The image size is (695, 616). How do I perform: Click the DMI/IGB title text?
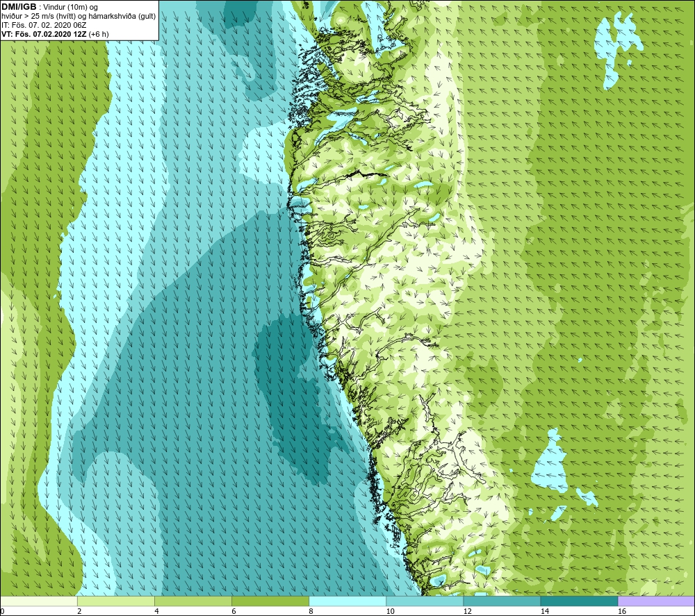coord(19,7)
